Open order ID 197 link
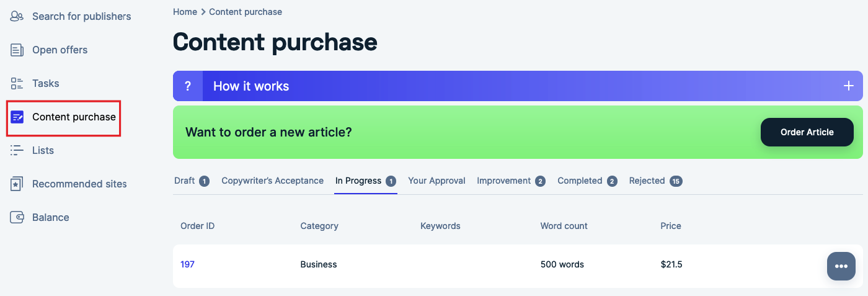This screenshot has height=296, width=868. 187,264
